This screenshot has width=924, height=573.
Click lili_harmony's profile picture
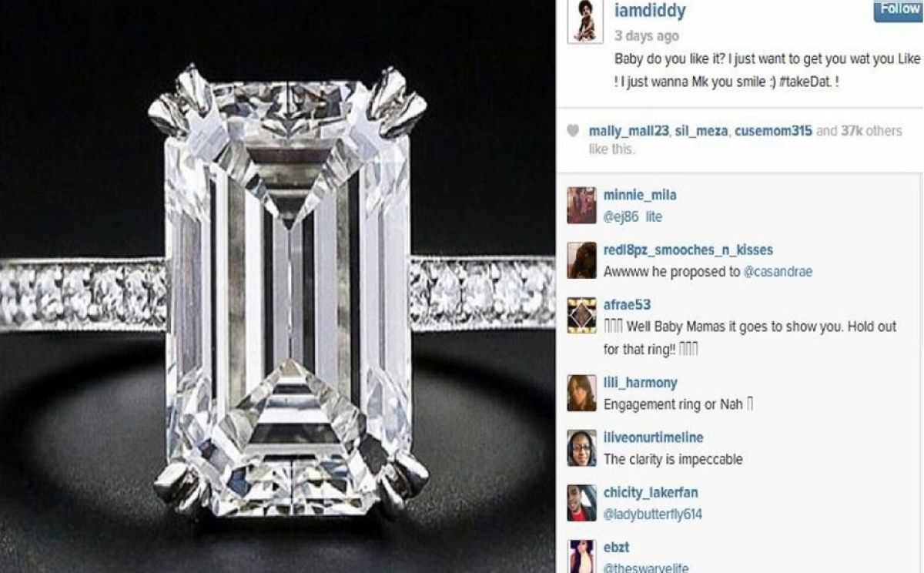tap(581, 393)
